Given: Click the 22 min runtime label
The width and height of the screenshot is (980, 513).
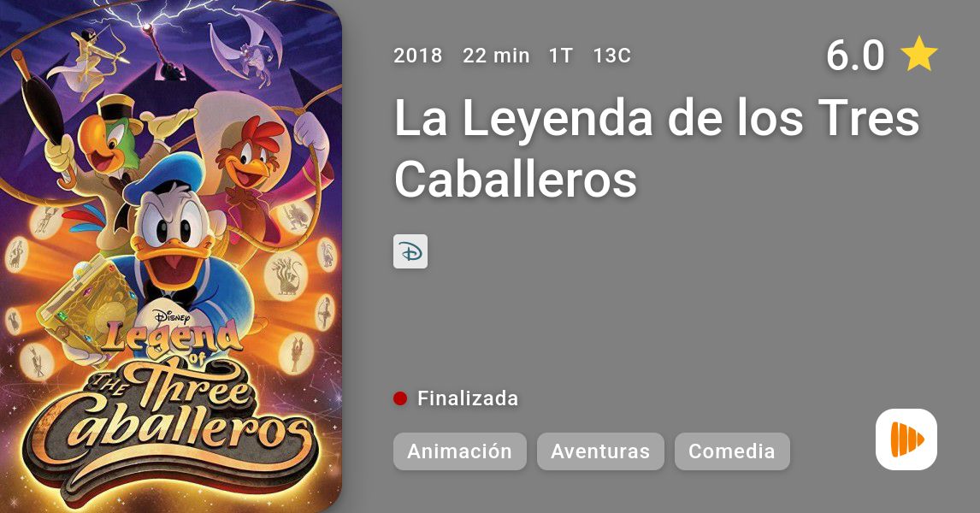Looking at the screenshot, I should tap(496, 56).
